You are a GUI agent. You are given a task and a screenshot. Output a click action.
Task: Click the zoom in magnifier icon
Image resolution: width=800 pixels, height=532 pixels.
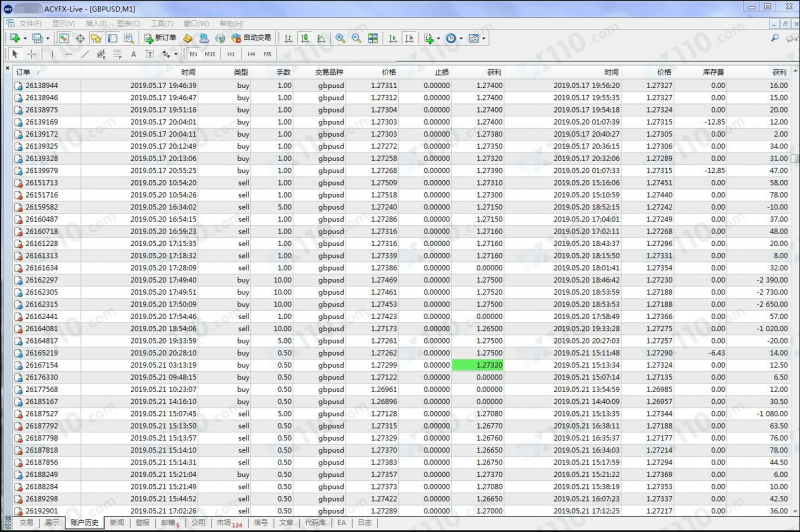[x=340, y=38]
